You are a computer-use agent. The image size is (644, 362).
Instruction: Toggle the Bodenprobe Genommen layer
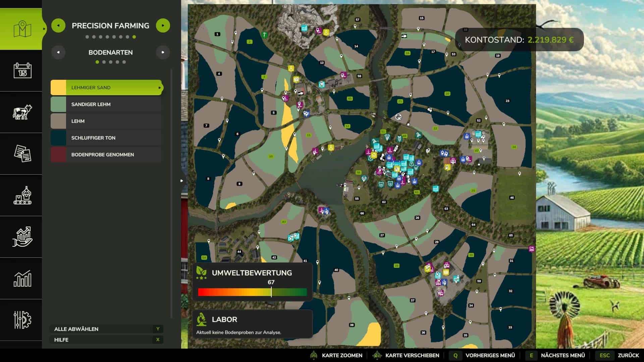(106, 155)
